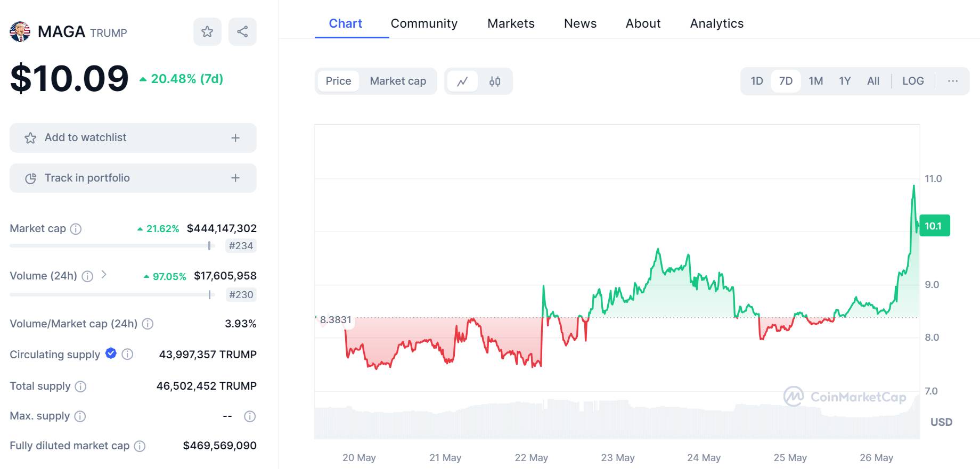
Task: Set chart range to 7D
Action: point(786,81)
